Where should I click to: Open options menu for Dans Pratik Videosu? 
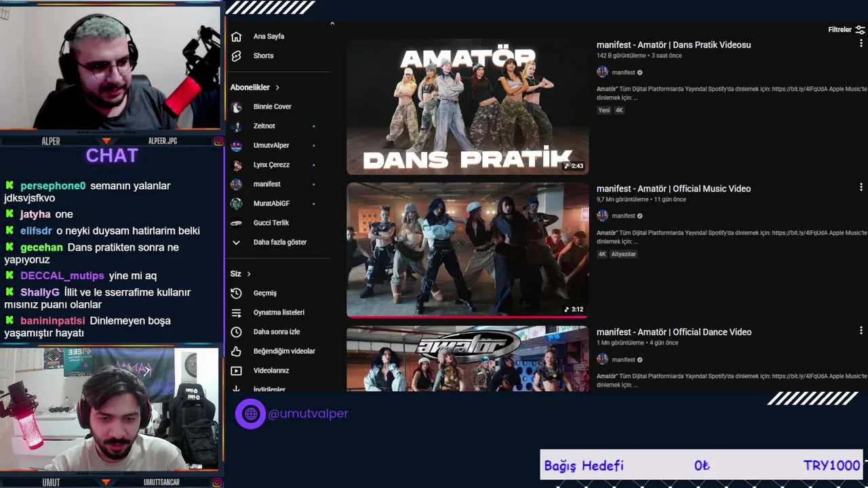pyautogui.click(x=861, y=43)
